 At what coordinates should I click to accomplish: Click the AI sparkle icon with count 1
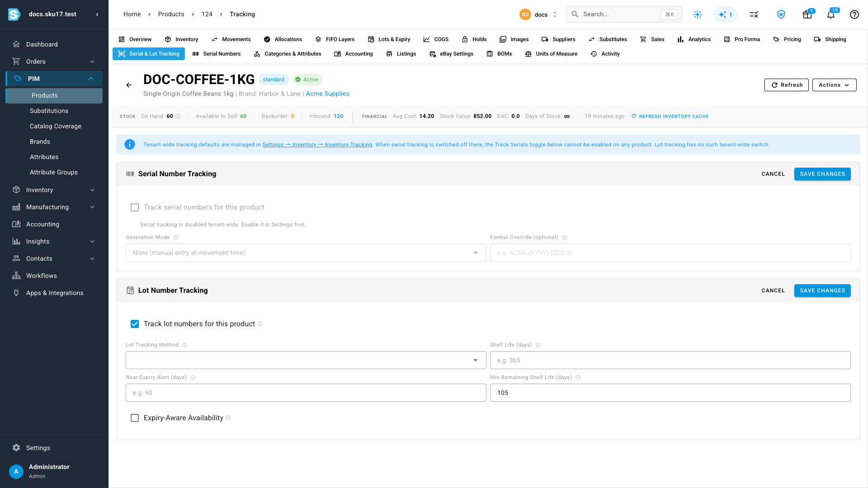coord(725,14)
